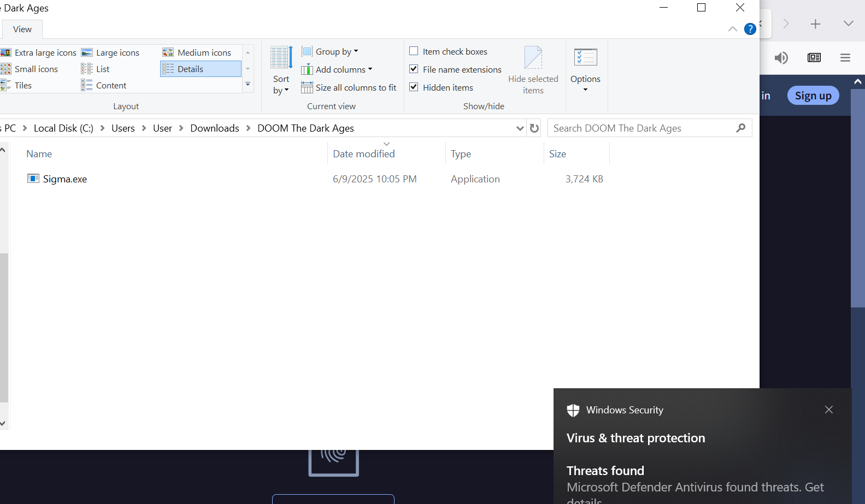Choose Medium icons layout
This screenshot has width=865, height=504.
tap(197, 52)
